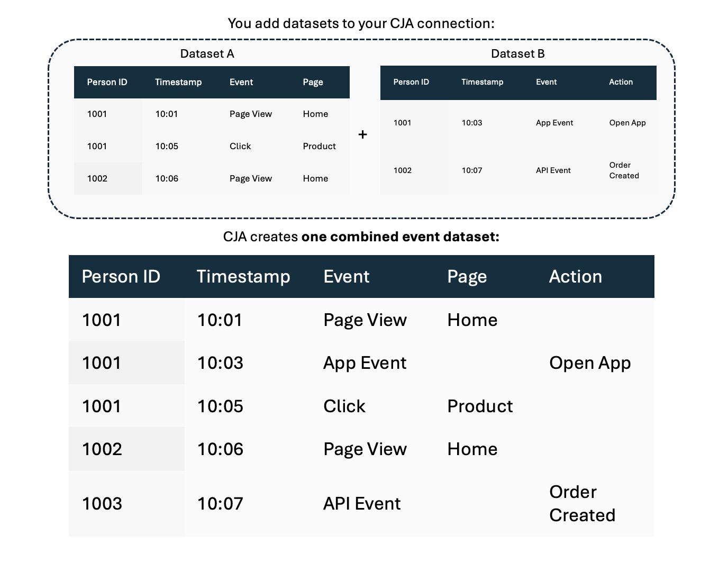Click '10:06' timestamp cell in Dataset A
Viewport: 728px width, 562px height.
click(x=167, y=178)
